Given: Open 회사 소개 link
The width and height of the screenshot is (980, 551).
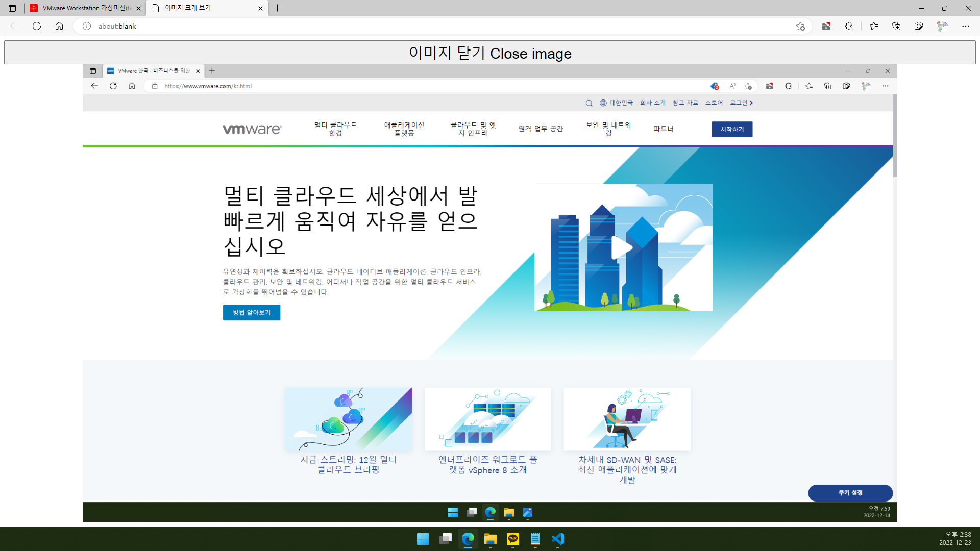Looking at the screenshot, I should 653,103.
